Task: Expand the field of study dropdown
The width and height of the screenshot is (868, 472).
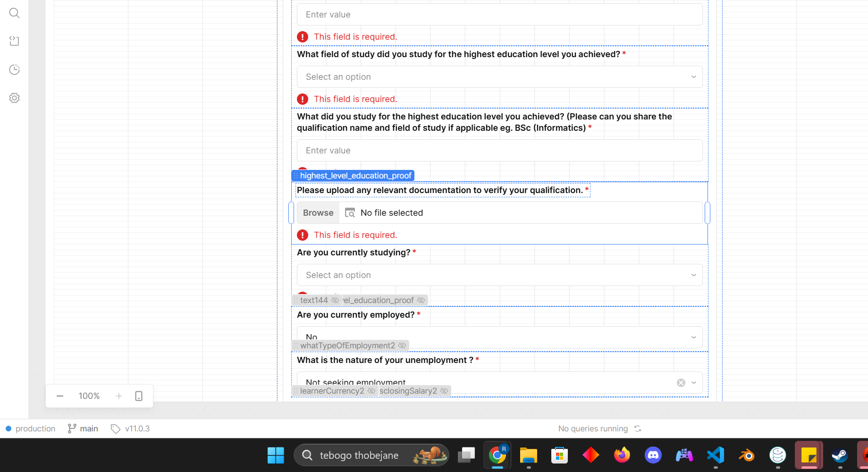Action: tap(499, 77)
